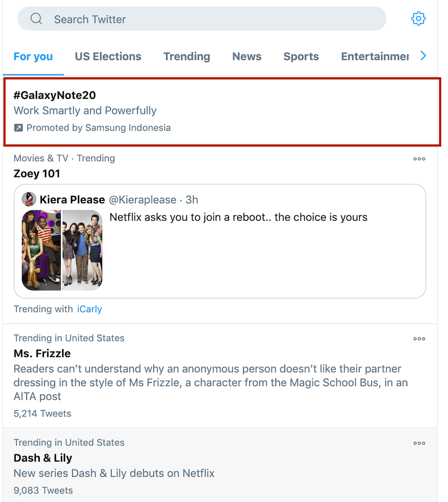Open the Ms. Frizzle trend title
This screenshot has width=448, height=502.
pyautogui.click(x=42, y=354)
